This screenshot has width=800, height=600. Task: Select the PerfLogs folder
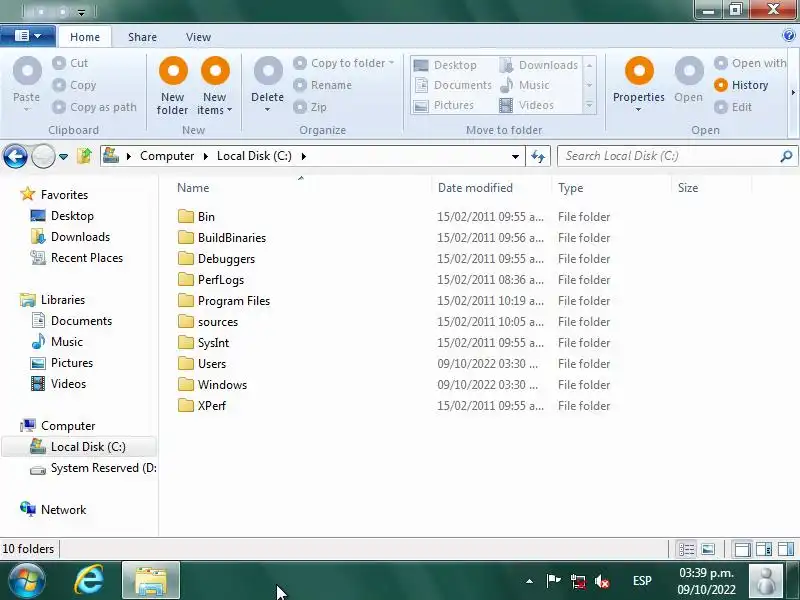[211, 280]
